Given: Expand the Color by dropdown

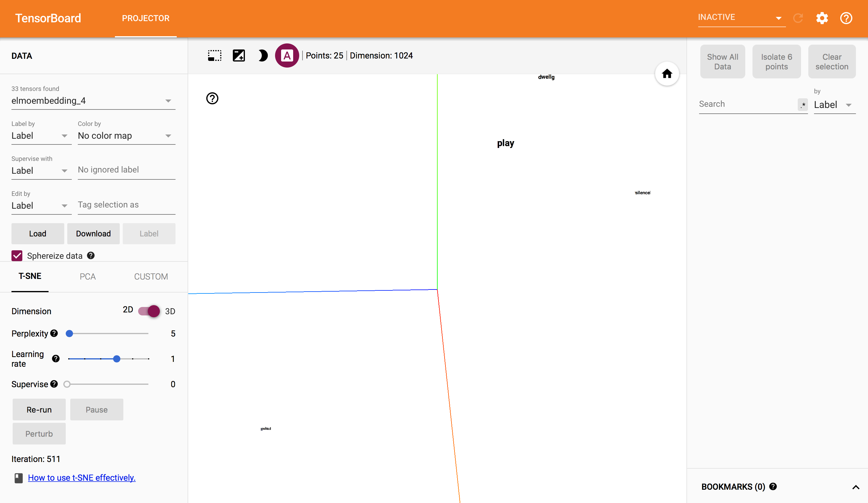Looking at the screenshot, I should click(126, 136).
